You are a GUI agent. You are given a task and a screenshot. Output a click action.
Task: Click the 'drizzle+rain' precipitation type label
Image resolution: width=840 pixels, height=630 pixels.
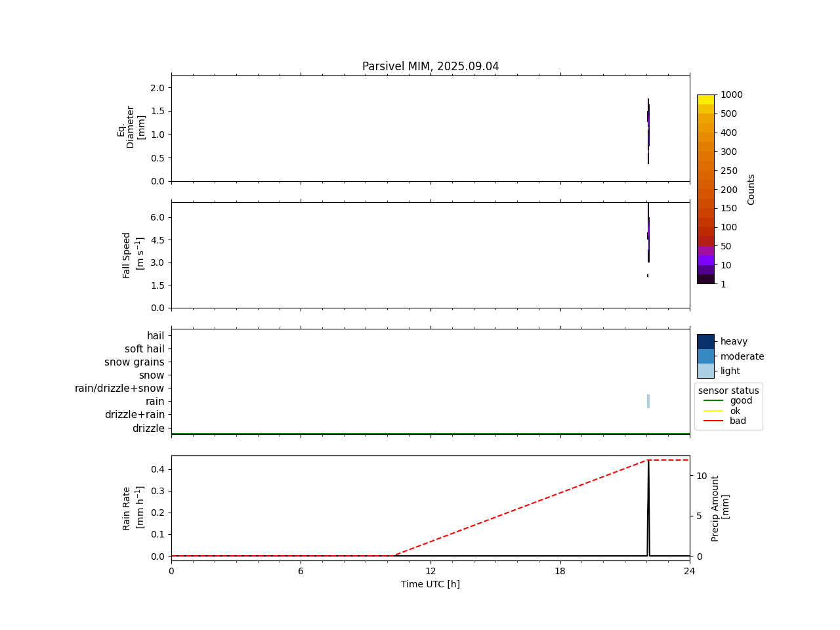(135, 415)
